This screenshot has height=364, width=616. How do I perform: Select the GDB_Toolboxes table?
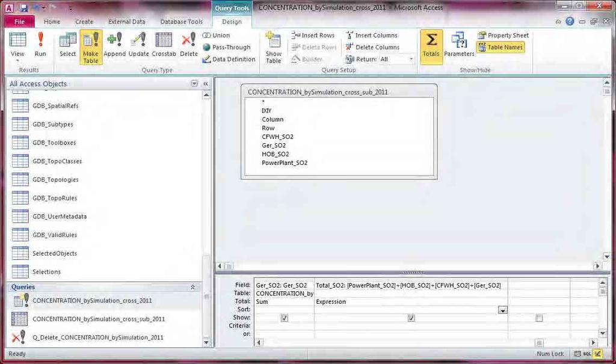coord(54,143)
